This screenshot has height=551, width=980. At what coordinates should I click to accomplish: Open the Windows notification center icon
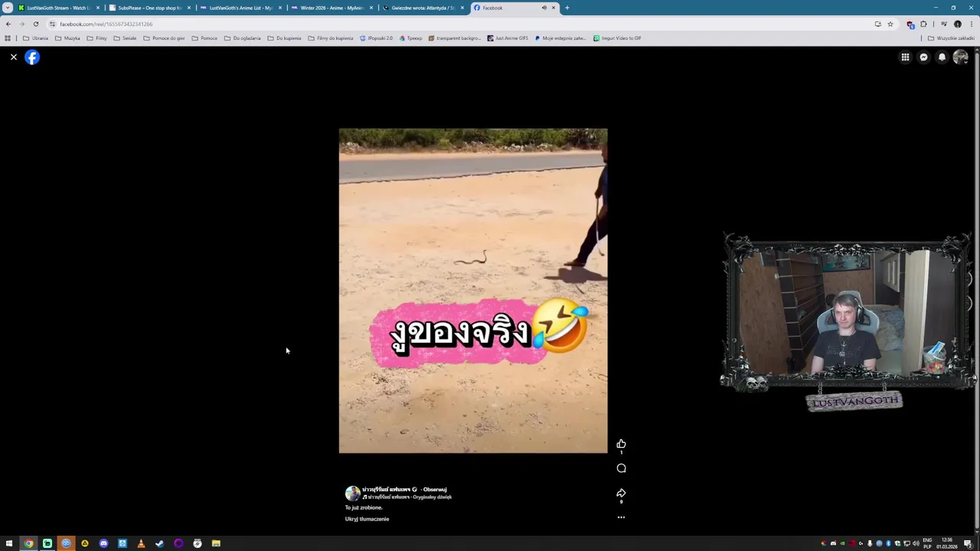pyautogui.click(x=968, y=543)
